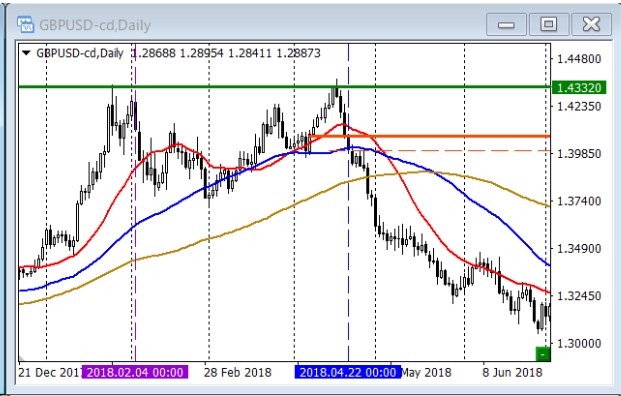Click the 28 Feb 2018 date label
Screen dimensions: 621x396
238,373
